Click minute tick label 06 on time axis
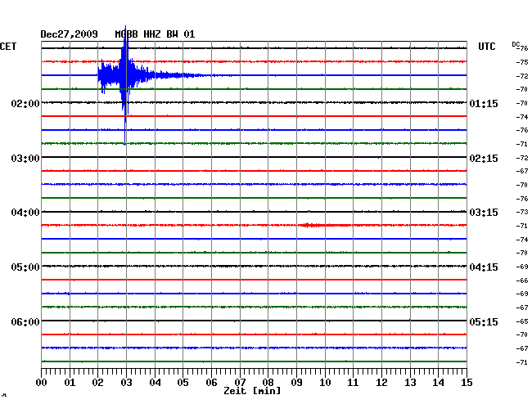The width and height of the screenshot is (532, 404). pyautogui.click(x=211, y=383)
